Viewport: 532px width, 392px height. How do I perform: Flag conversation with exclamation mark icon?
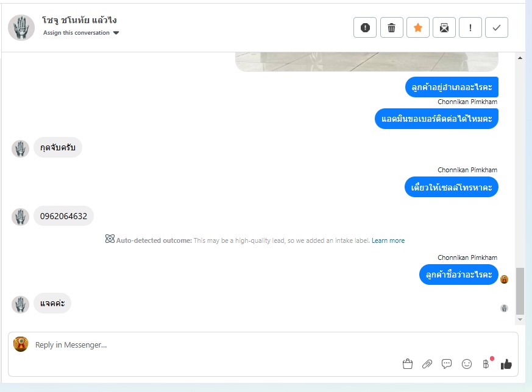coord(470,27)
